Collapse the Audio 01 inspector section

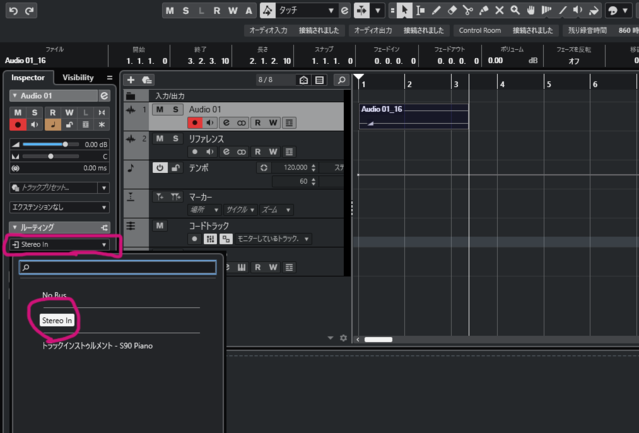[15, 96]
